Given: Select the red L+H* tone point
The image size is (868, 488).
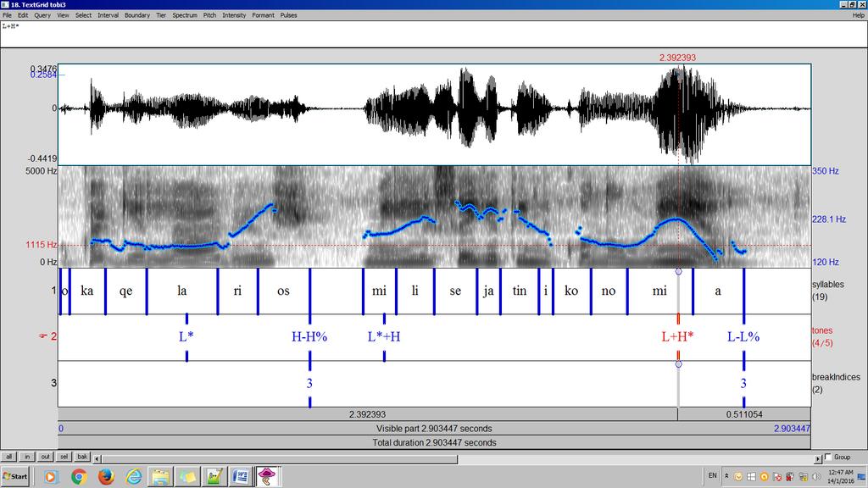Looking at the screenshot, I should click(x=677, y=336).
